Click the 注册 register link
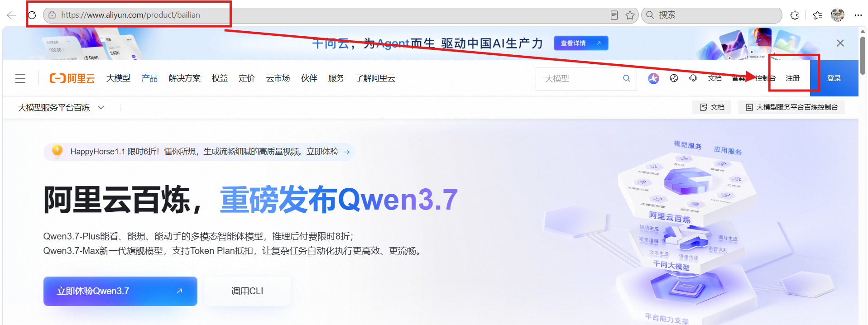 point(792,78)
